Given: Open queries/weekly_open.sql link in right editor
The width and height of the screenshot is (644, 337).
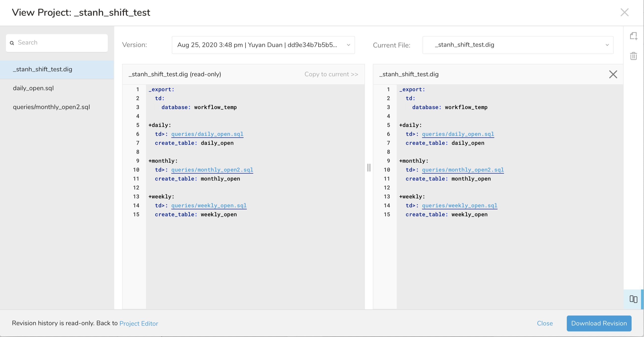Looking at the screenshot, I should (459, 205).
